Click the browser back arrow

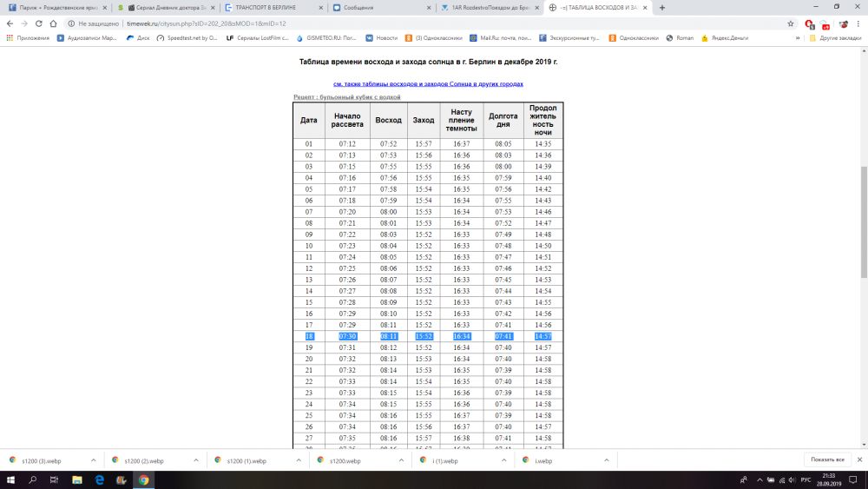click(10, 23)
